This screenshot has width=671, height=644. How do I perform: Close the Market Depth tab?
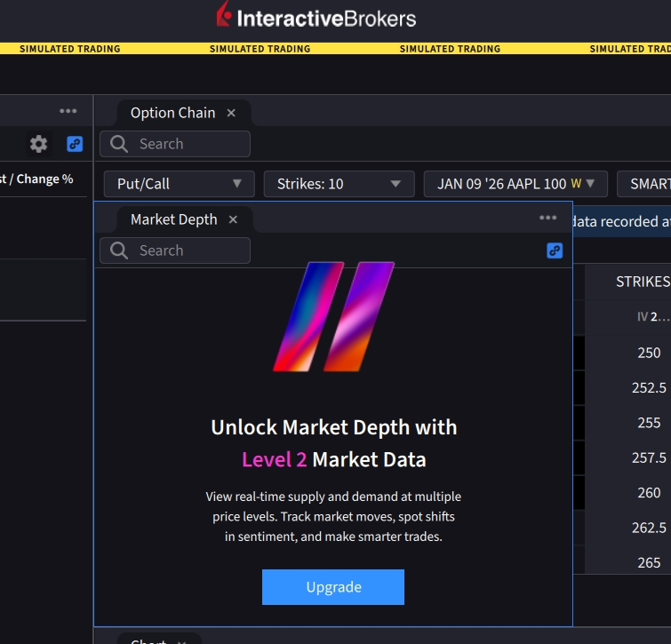pos(233,219)
